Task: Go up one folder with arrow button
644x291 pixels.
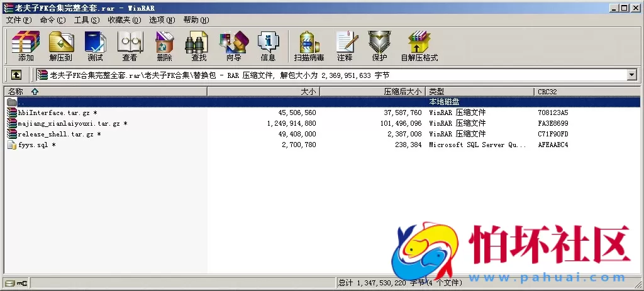Action: point(16,75)
